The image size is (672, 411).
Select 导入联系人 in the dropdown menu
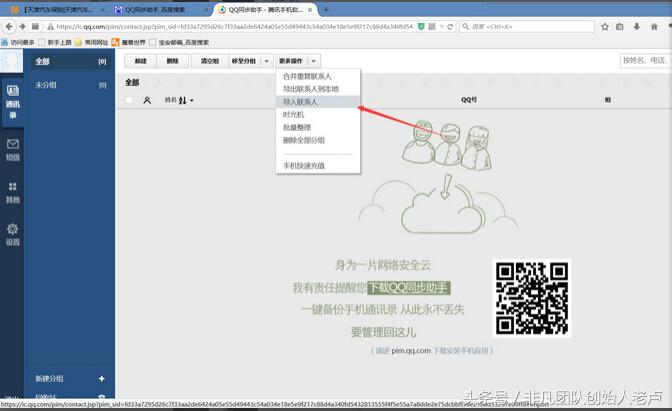tap(318, 102)
